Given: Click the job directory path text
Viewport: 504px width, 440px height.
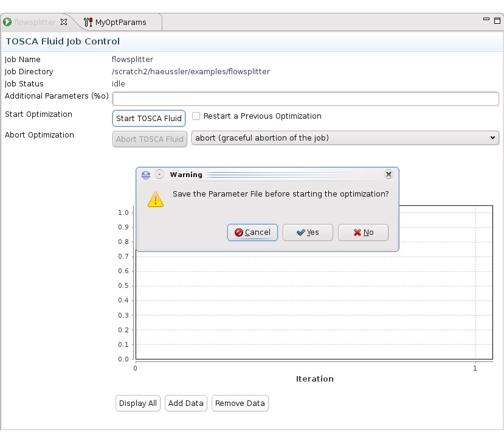Looking at the screenshot, I should (191, 71).
